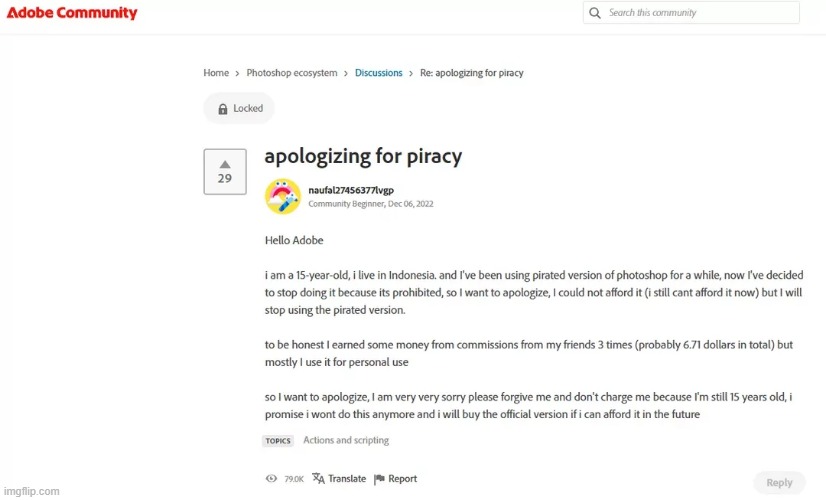Focus the Search this community field
Viewport: 826px width, 500px height.
[691, 13]
